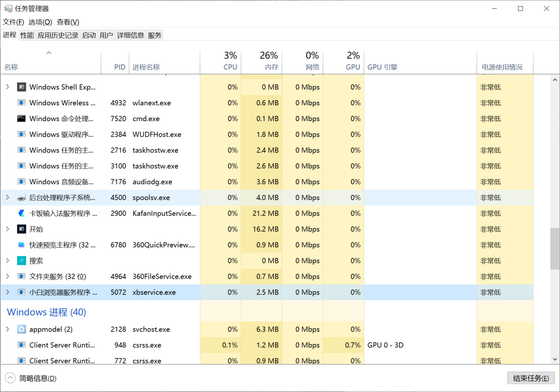Image resolution: width=560 pixels, height=392 pixels.
Task: Sort by the CPU column header
Action: (x=220, y=62)
